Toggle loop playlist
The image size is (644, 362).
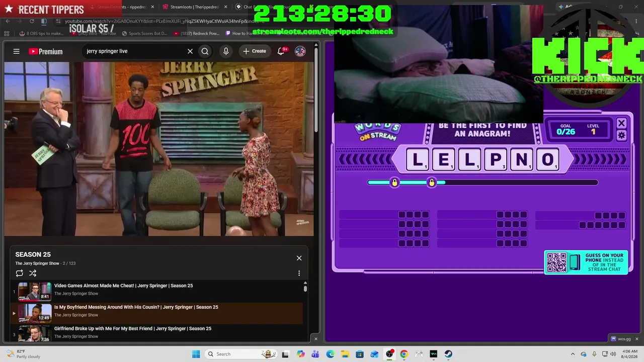point(19,273)
